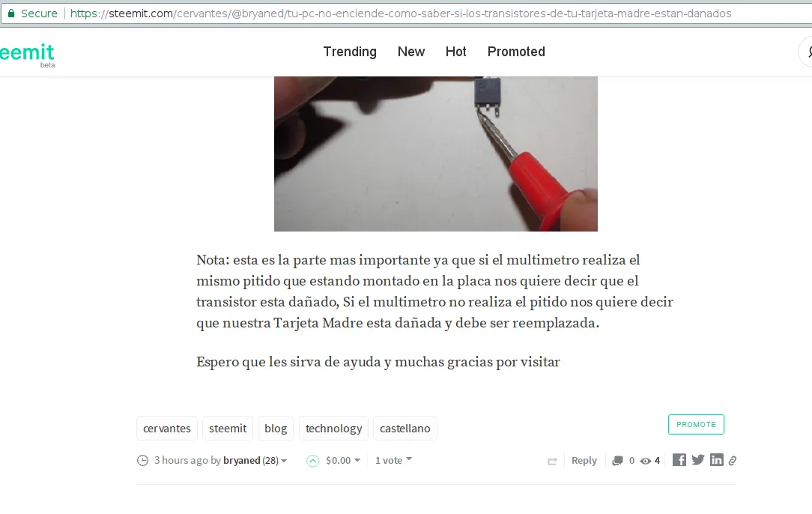
Task: Copy post link with chain icon
Action: click(x=733, y=460)
